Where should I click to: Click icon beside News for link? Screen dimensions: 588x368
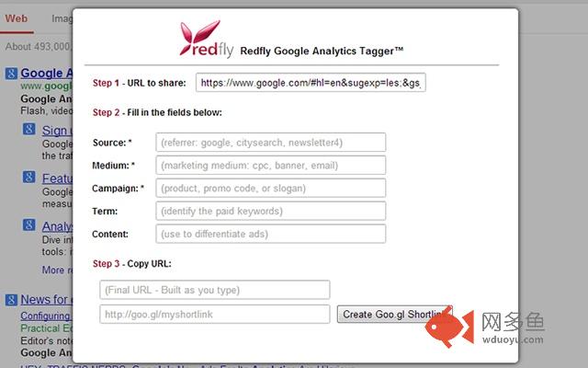[x=11, y=300]
